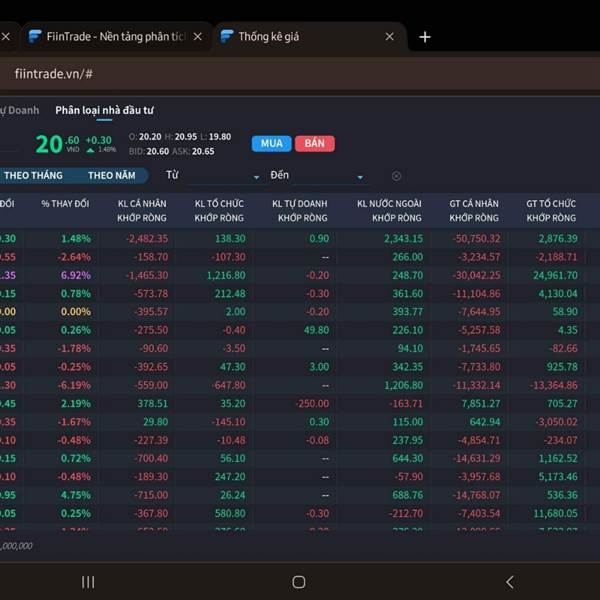Image resolution: width=600 pixels, height=600 pixels.
Task: Switch to THEO NĂM view
Action: pyautogui.click(x=111, y=176)
